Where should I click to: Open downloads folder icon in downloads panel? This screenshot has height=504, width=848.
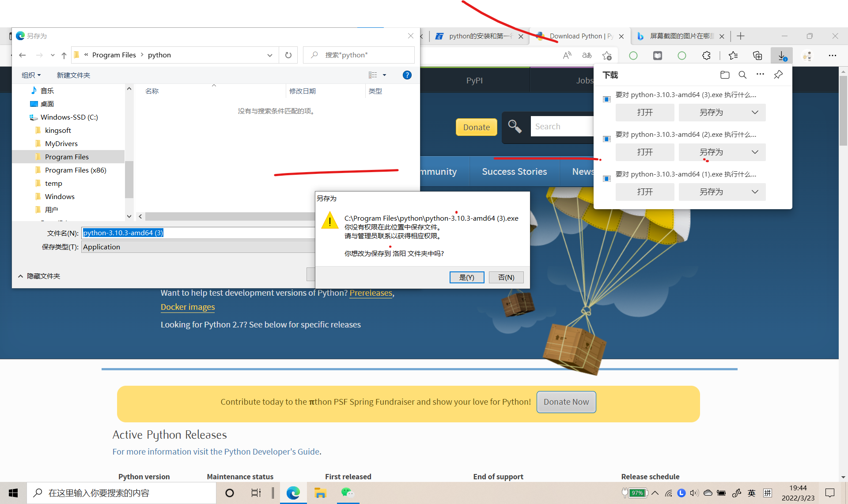[x=725, y=75]
